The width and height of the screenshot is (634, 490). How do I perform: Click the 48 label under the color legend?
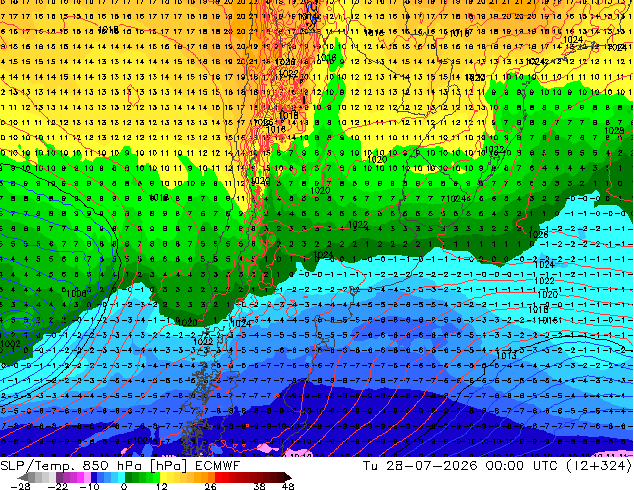point(288,486)
